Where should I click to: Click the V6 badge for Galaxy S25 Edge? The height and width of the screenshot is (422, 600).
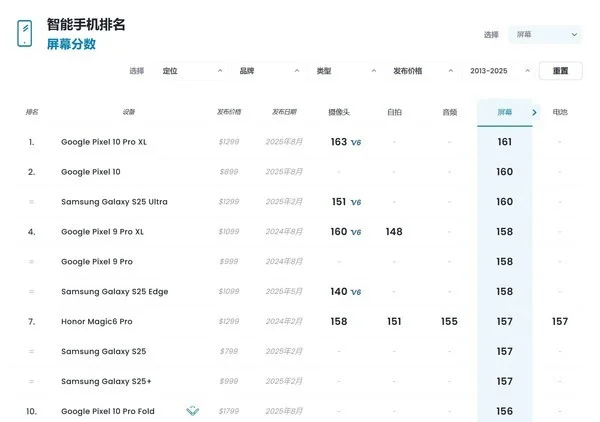[x=355, y=292]
